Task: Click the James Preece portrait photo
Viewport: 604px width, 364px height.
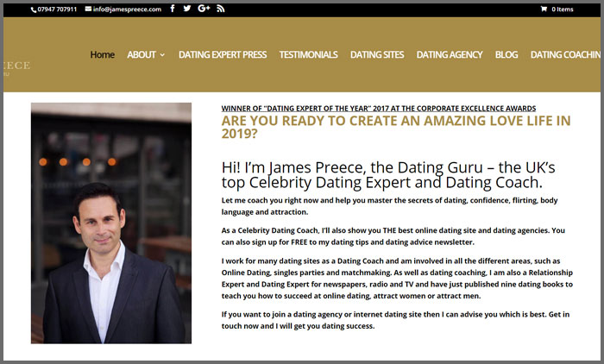Action: pos(111,223)
